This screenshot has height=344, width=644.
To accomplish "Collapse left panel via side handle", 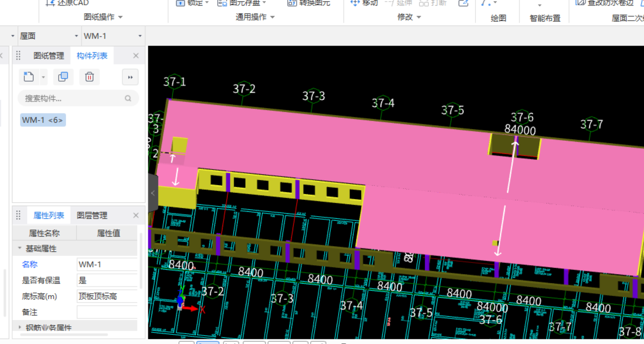I will tap(153, 193).
